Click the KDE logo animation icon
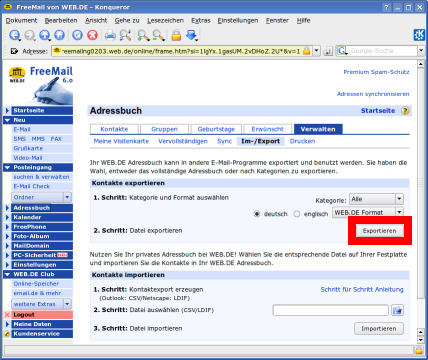Viewport: 428px width, 360px height. 419,35
